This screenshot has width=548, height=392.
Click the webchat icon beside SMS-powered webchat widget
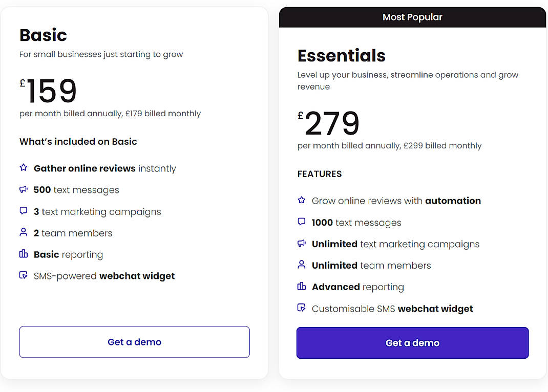point(23,275)
